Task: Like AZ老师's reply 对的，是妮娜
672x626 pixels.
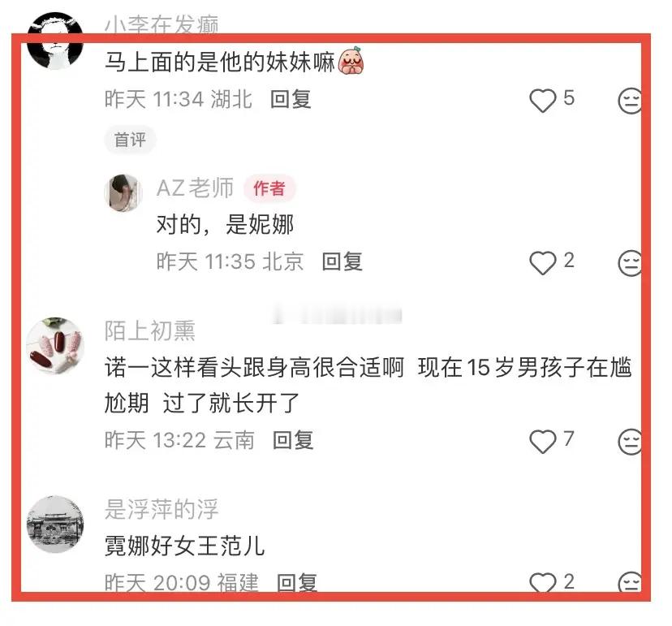Action: pos(543,262)
